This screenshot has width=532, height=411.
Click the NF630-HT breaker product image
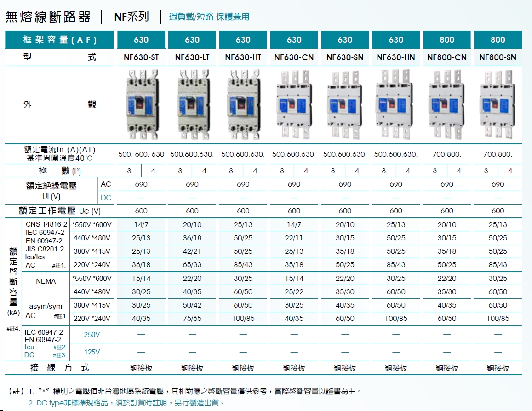[x=244, y=104]
